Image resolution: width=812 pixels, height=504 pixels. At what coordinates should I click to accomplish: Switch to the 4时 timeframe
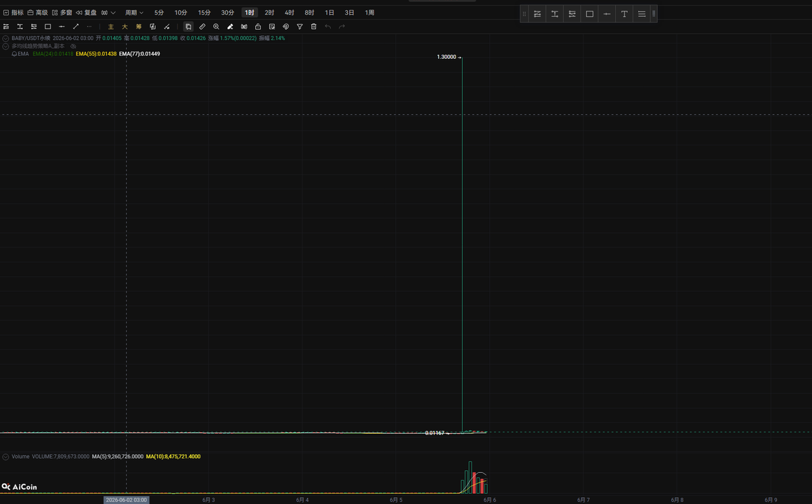(289, 13)
